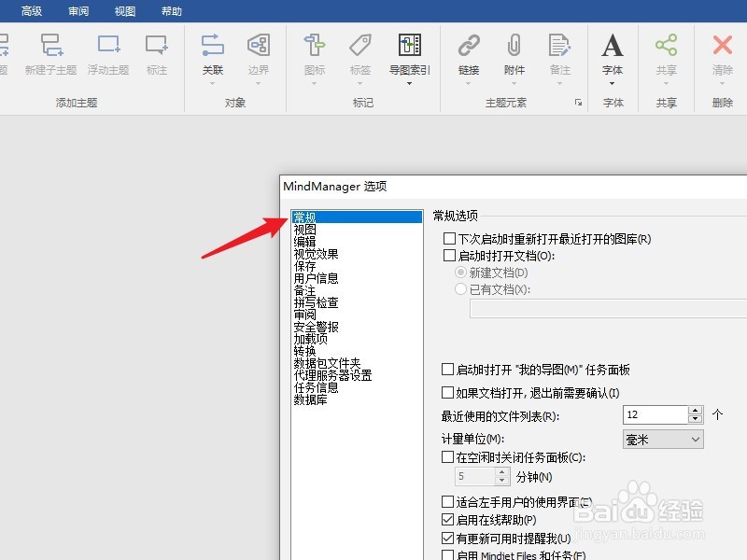Image resolution: width=747 pixels, height=560 pixels.
Task: Select 任务信息 in the options list
Action: (357, 387)
